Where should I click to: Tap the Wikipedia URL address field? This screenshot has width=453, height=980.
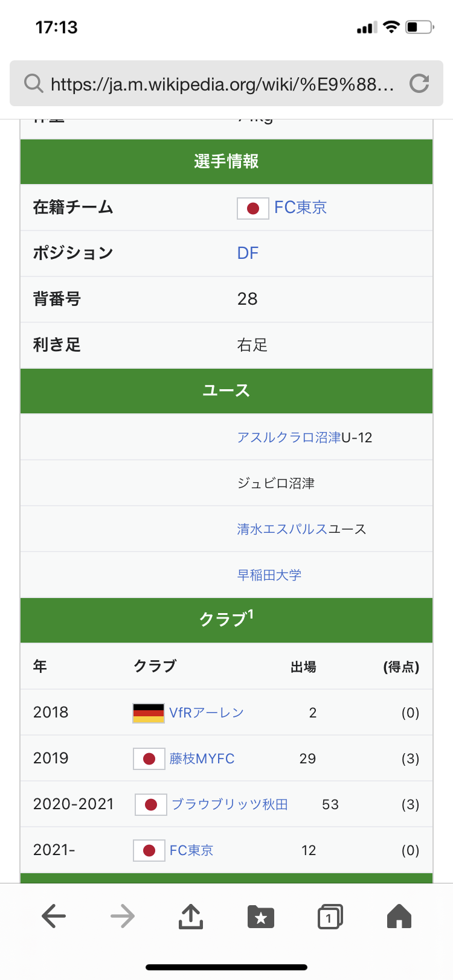tap(222, 84)
